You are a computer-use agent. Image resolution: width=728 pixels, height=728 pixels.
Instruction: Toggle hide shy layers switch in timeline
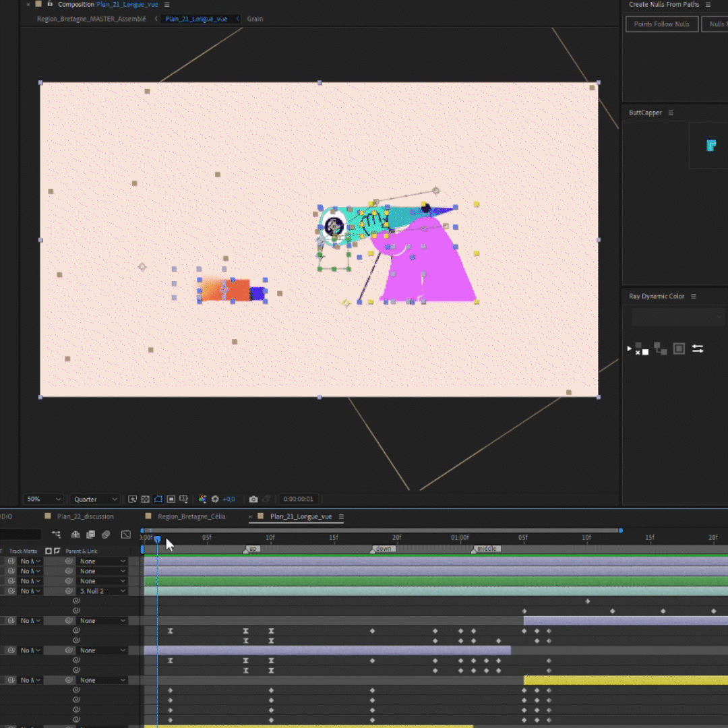coord(75,535)
